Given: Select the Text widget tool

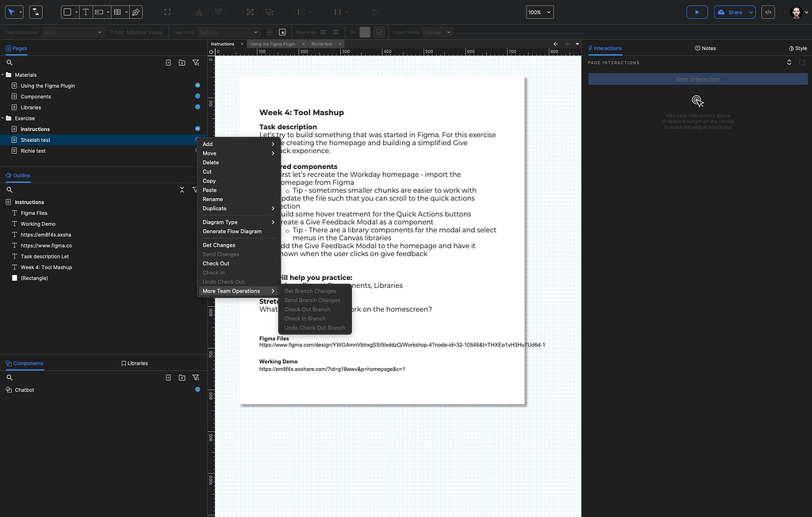Looking at the screenshot, I should point(85,12).
